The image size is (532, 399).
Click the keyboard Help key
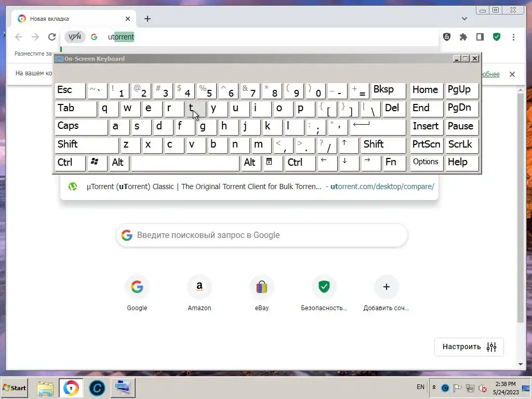(462, 163)
